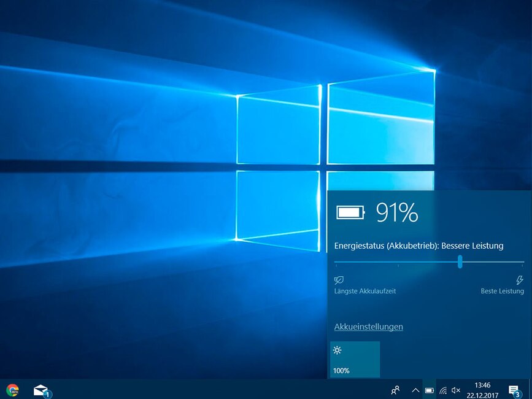Toggle the 100% brightness tile
Screen dimensions: 532x399
[x=355, y=359]
